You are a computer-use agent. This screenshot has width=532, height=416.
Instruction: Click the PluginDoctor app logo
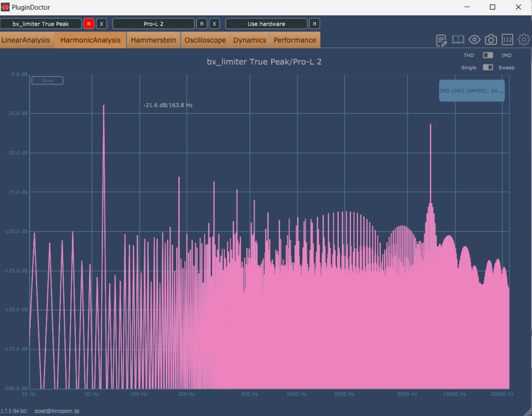click(5, 7)
